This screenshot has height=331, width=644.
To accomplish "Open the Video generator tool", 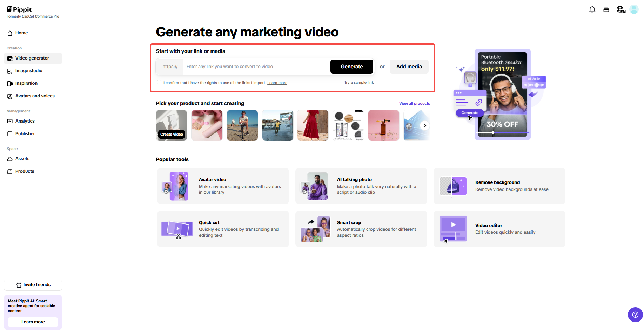I will (32, 58).
